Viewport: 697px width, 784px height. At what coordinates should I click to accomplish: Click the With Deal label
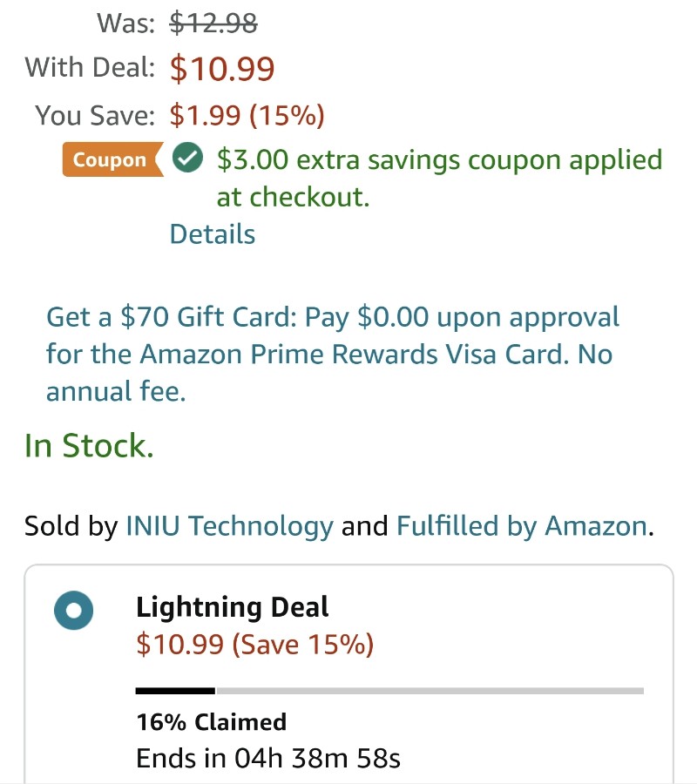pos(90,67)
